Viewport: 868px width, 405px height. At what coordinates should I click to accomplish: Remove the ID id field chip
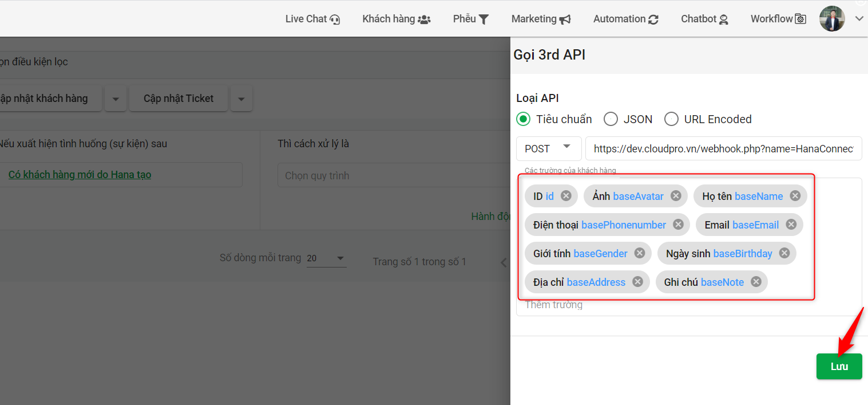(x=566, y=196)
